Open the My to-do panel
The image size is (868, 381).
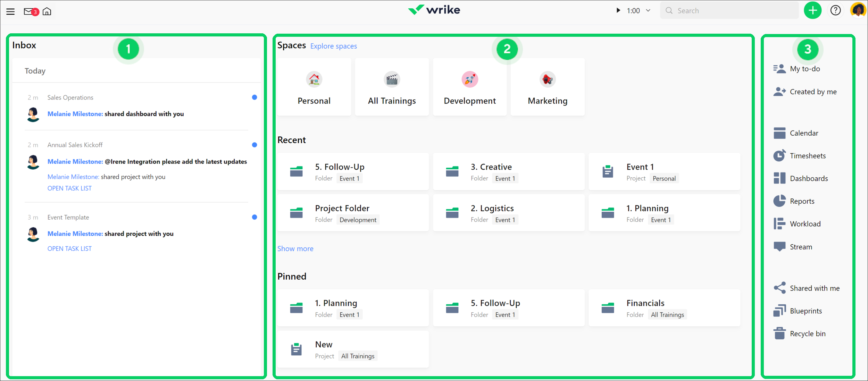point(806,68)
